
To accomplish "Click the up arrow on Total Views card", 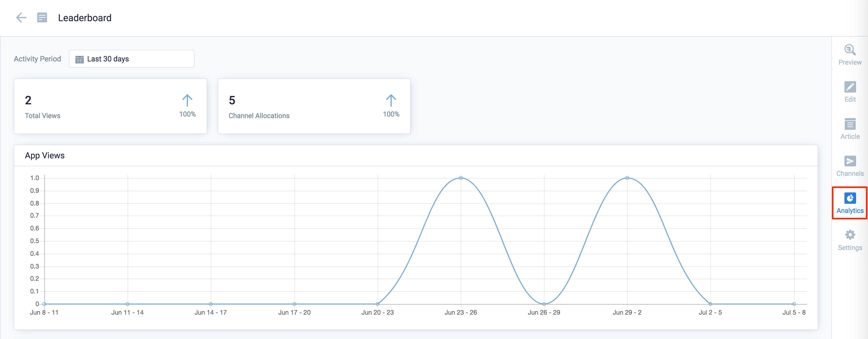I will 187,100.
